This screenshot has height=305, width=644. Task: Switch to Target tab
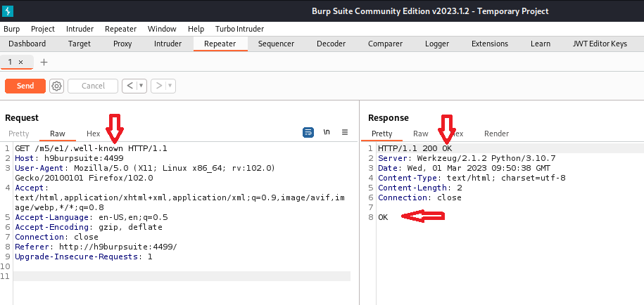80,44
